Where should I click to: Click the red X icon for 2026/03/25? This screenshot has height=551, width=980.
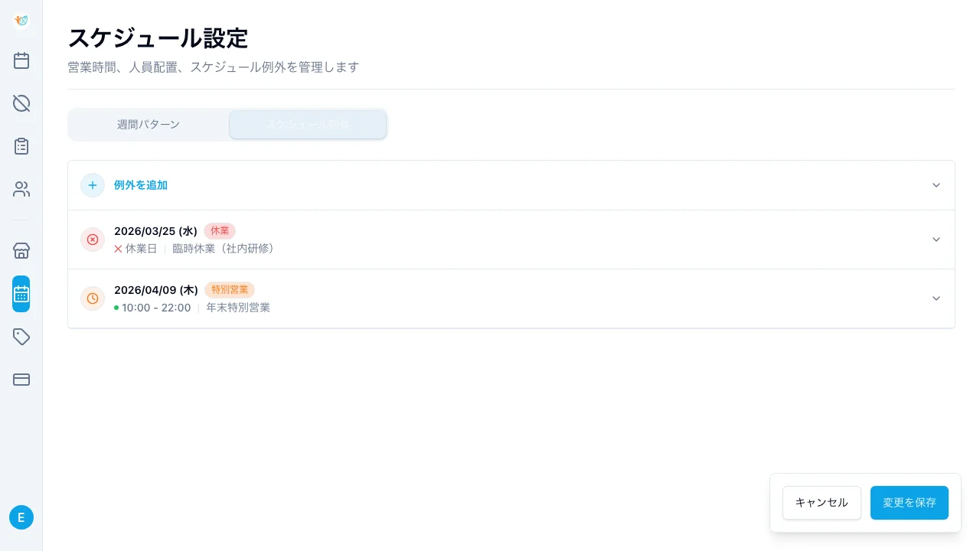click(x=93, y=240)
